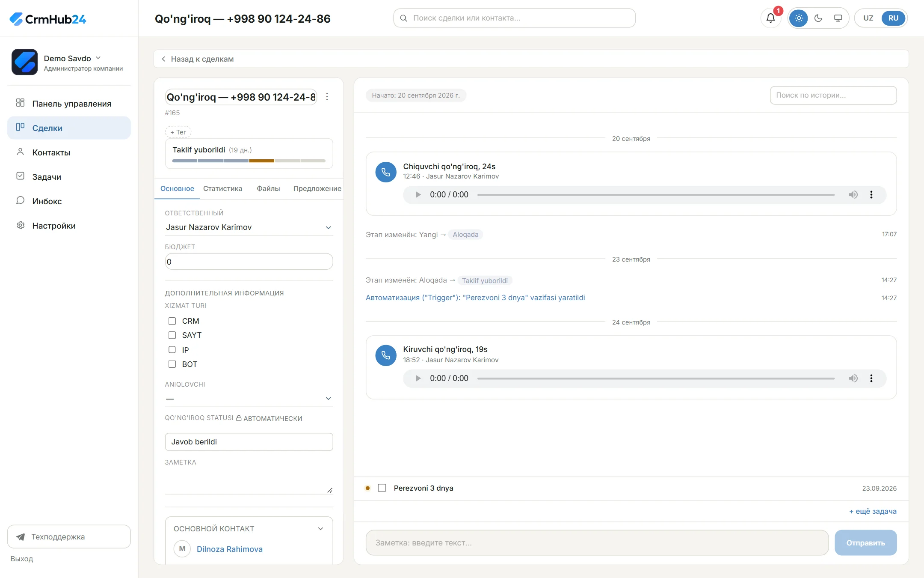Switch to dark theme moon icon
Screen dimensions: 924x578
(818, 18)
